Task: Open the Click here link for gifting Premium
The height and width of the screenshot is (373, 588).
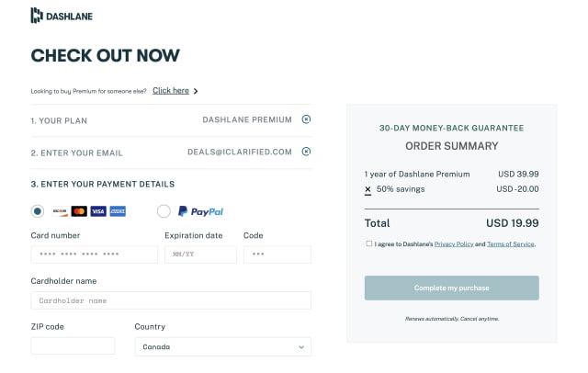Action: click(x=171, y=91)
